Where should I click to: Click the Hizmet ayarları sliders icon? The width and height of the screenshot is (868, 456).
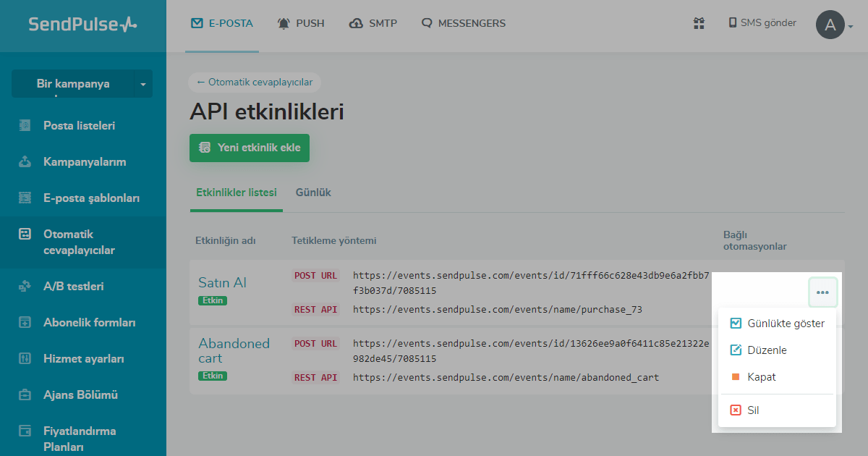[x=25, y=358]
